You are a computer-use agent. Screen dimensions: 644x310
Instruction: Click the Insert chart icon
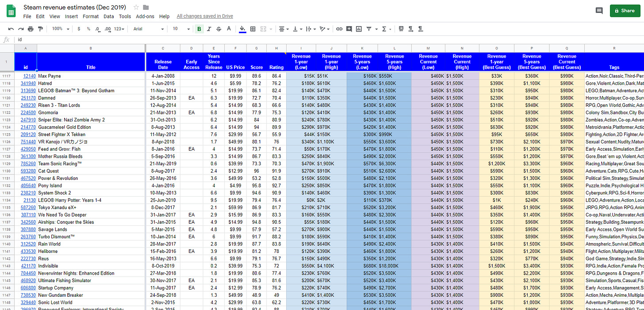pos(359,29)
